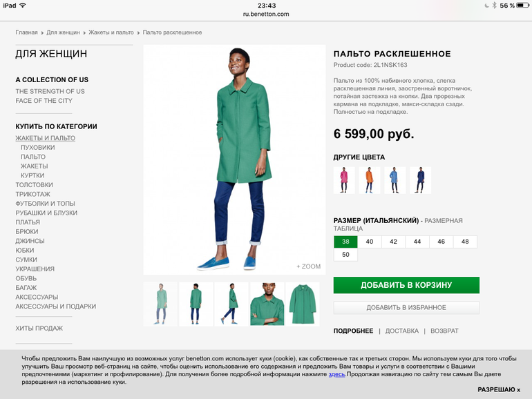Add coat to cart with Добавить в корзину
This screenshot has height=399, width=532.
406,285
